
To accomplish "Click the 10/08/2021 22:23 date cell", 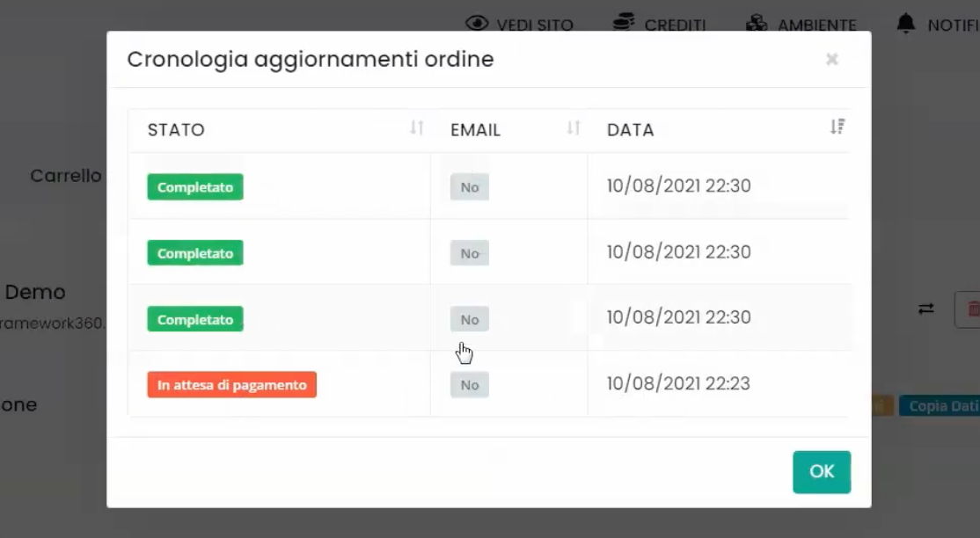I will coord(678,383).
